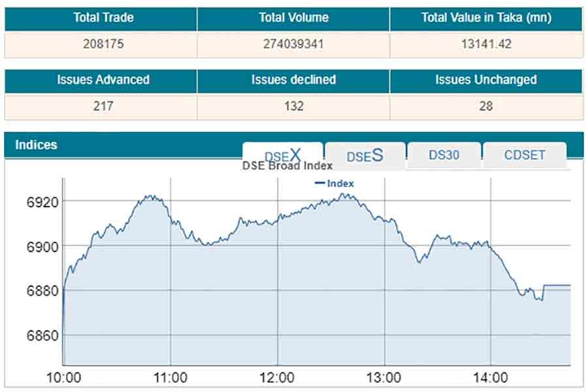Click the Issues declined header cell
This screenshot has height=392, width=588.
click(x=293, y=80)
